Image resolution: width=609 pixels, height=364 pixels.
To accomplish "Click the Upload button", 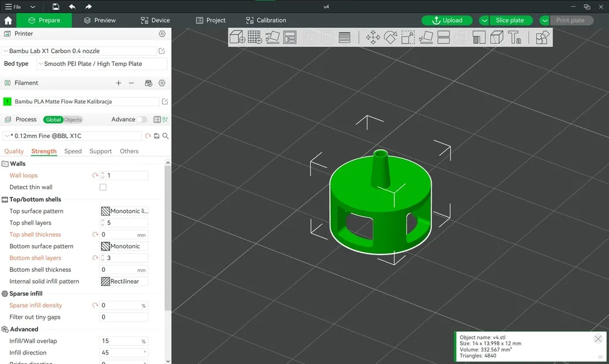I will 447,20.
